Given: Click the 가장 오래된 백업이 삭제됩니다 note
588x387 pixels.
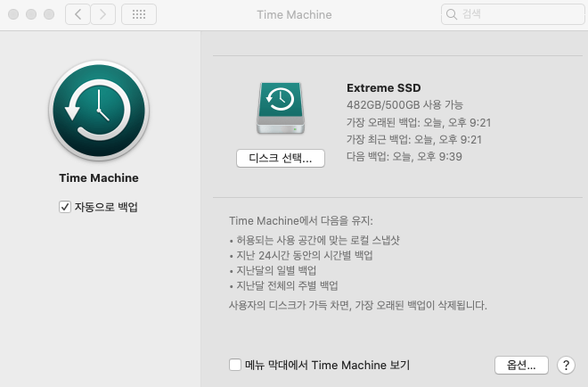Looking at the screenshot, I should click(x=358, y=305).
